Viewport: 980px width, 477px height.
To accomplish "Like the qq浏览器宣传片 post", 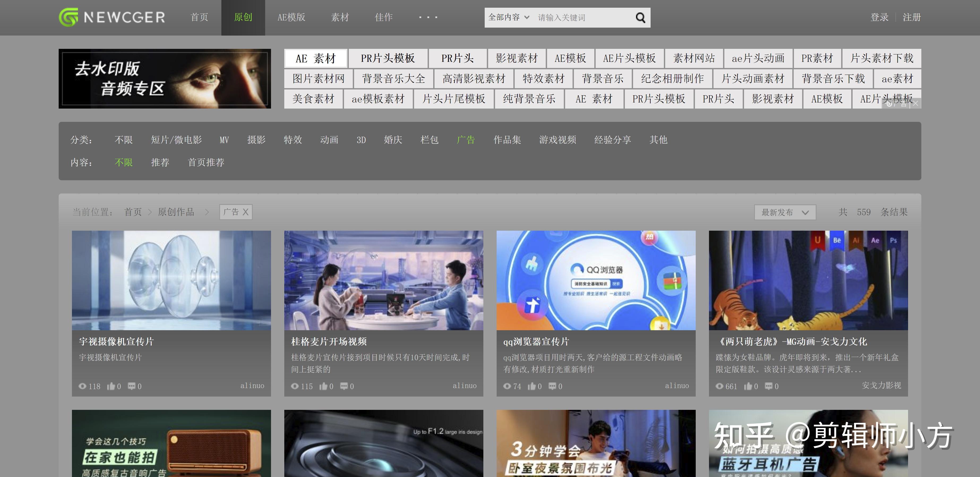I will [531, 386].
